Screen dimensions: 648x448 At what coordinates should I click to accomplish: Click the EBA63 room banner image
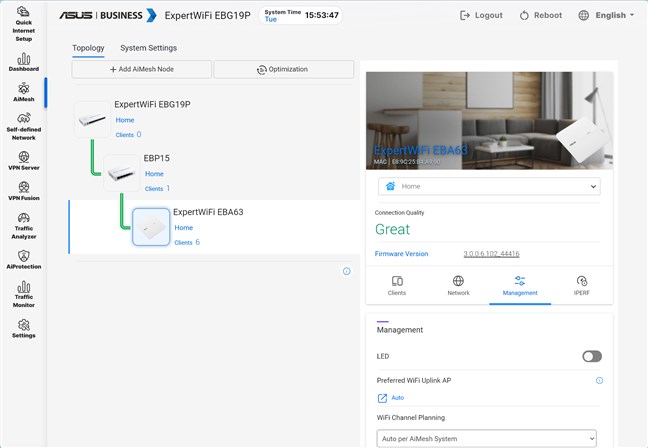(x=489, y=120)
